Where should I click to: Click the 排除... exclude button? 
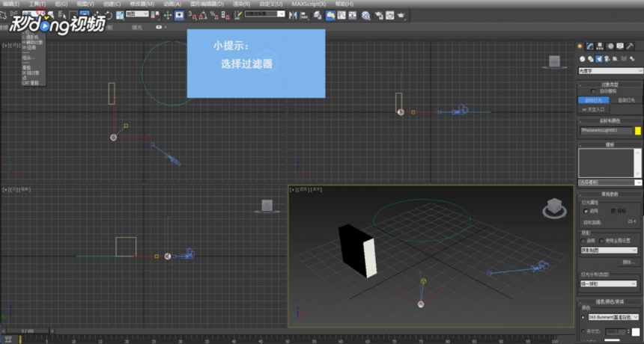tap(628, 262)
